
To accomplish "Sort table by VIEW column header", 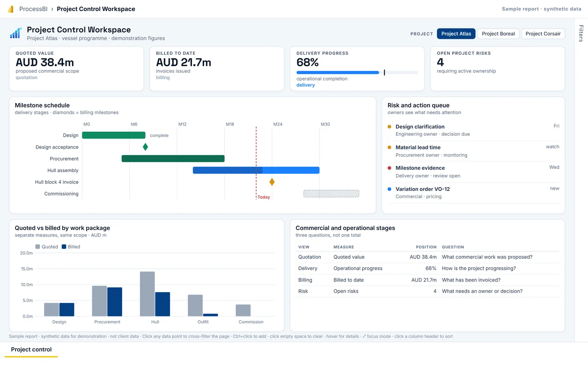I will (304, 247).
